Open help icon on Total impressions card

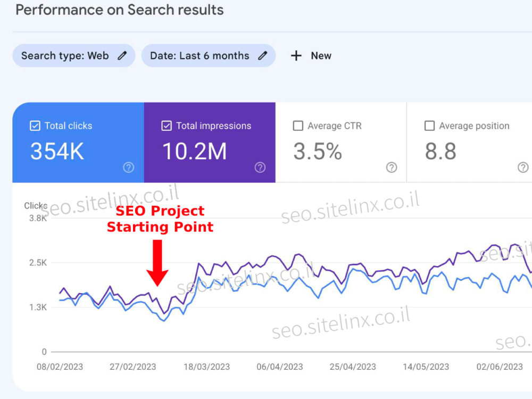pos(260,167)
